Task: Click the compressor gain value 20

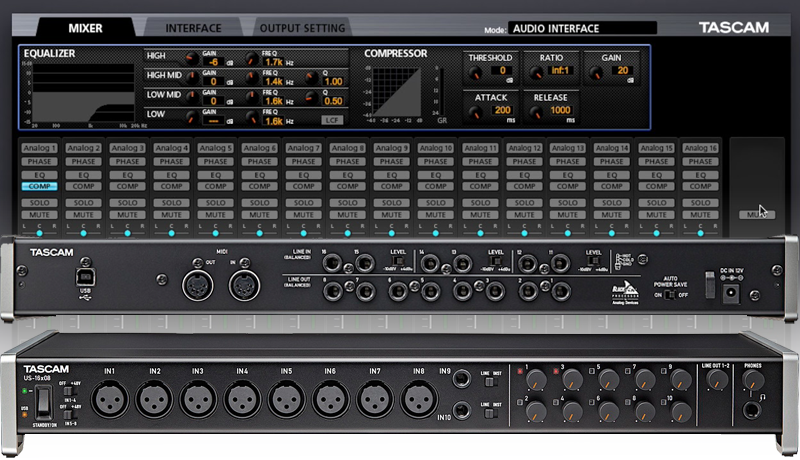Action: 622,70
